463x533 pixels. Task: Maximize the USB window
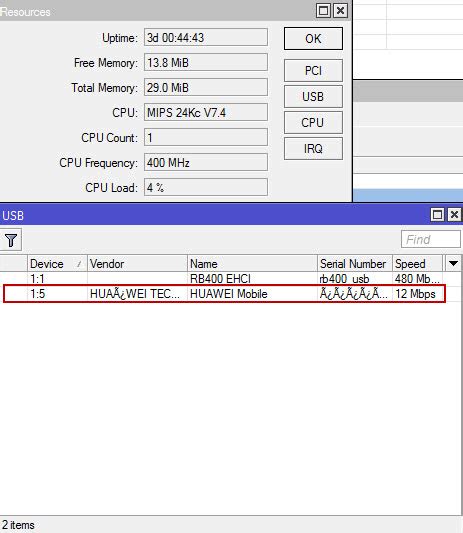point(437,215)
